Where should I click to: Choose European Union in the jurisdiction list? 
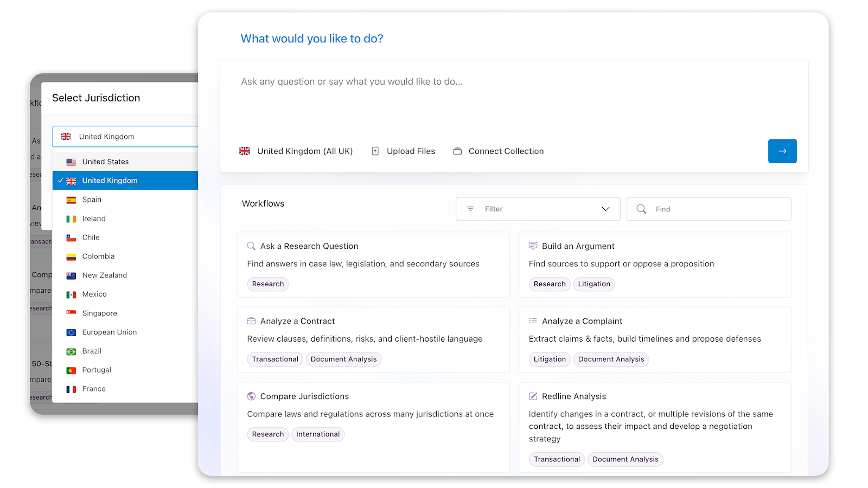110,332
